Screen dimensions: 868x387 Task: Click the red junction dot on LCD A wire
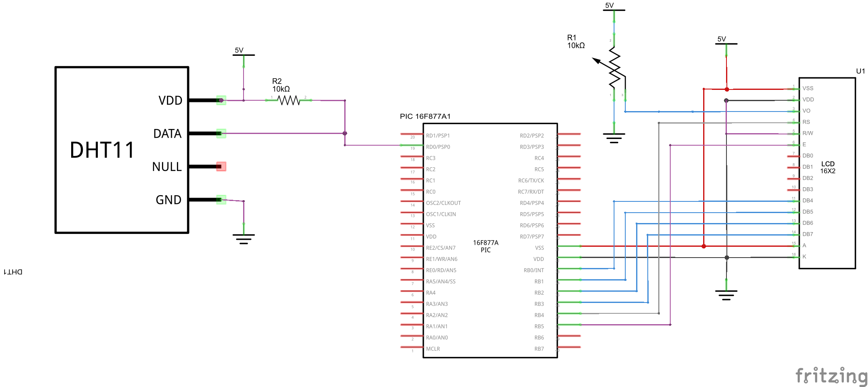click(704, 246)
